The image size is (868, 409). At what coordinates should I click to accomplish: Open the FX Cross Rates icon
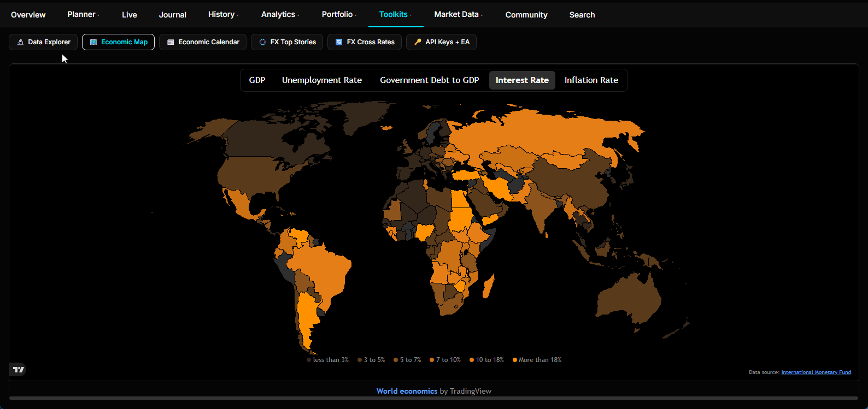pos(339,42)
